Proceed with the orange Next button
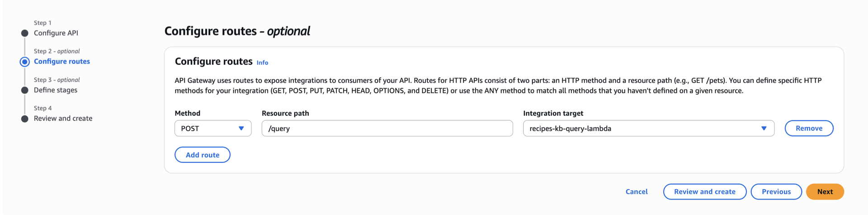The width and height of the screenshot is (868, 215). 825,191
